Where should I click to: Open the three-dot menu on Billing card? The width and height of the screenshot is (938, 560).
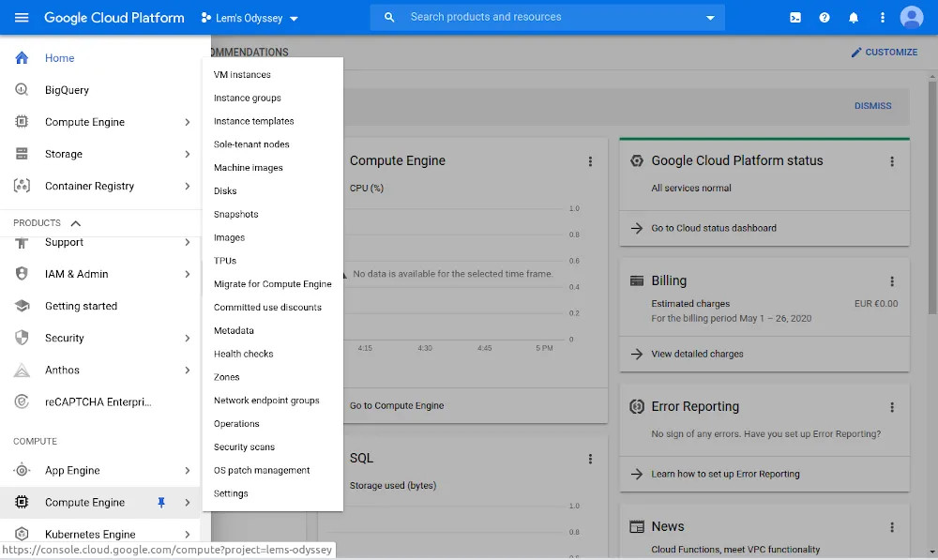892,281
